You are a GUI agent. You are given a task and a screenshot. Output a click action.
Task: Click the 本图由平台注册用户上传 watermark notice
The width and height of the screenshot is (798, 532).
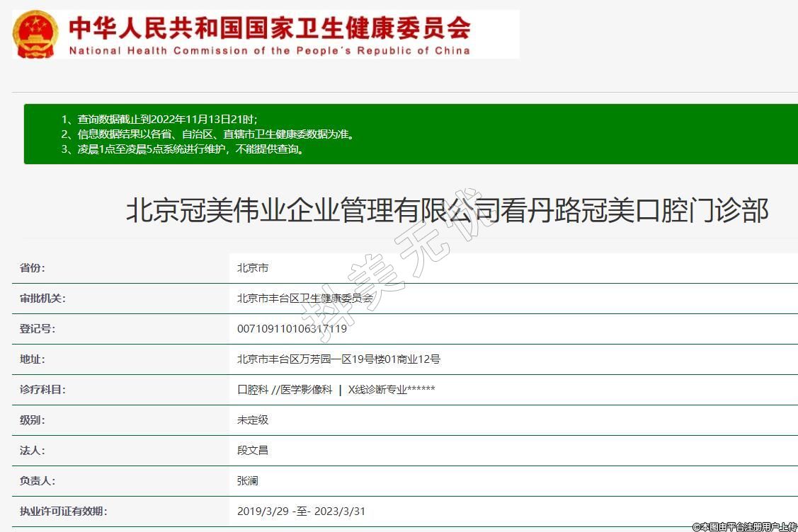[x=744, y=526]
